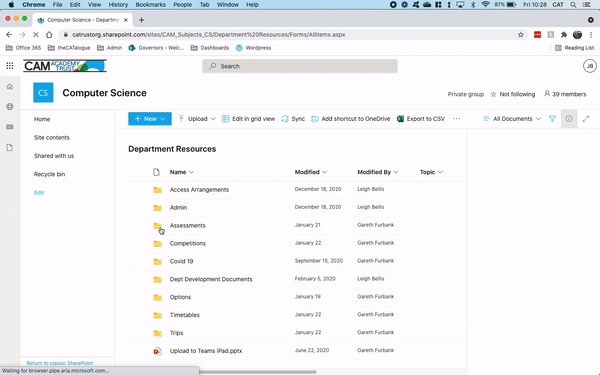
Task: Click Add shortcut to OneDrive
Action: pyautogui.click(x=351, y=119)
